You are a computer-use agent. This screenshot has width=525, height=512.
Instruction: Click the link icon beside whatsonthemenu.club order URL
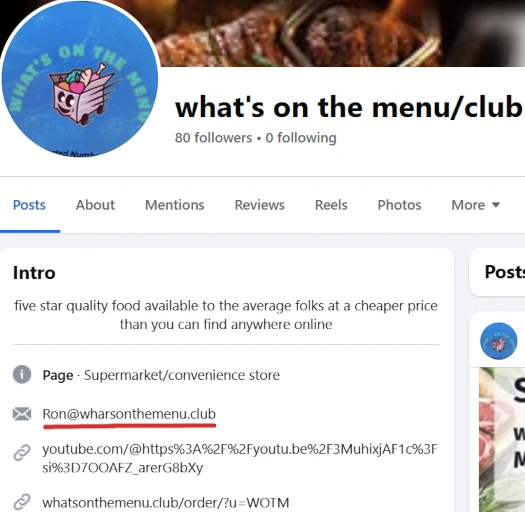22,502
